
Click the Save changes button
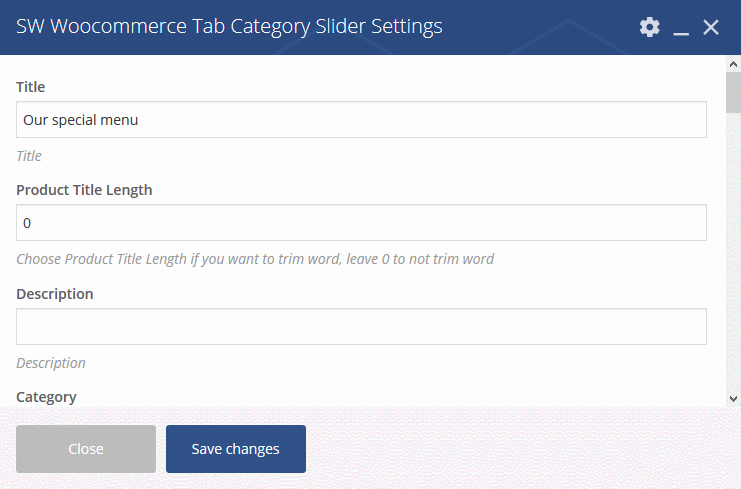[235, 448]
